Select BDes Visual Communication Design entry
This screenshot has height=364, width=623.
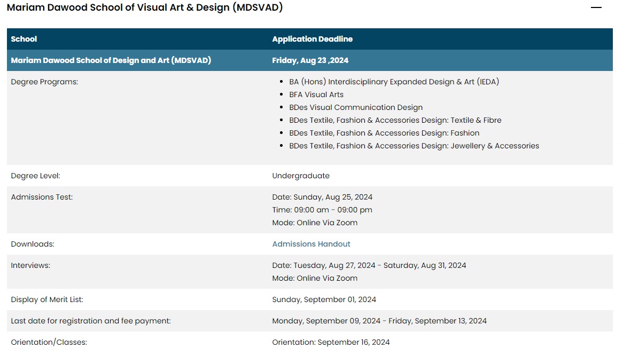[356, 107]
